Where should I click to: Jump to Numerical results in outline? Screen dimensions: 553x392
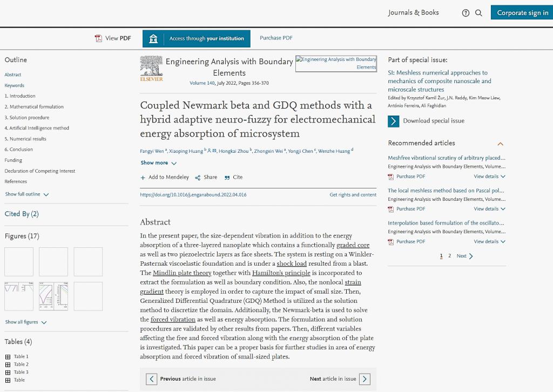pos(25,139)
